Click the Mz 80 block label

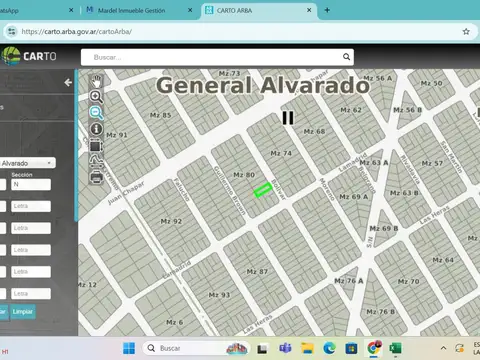tap(244, 175)
